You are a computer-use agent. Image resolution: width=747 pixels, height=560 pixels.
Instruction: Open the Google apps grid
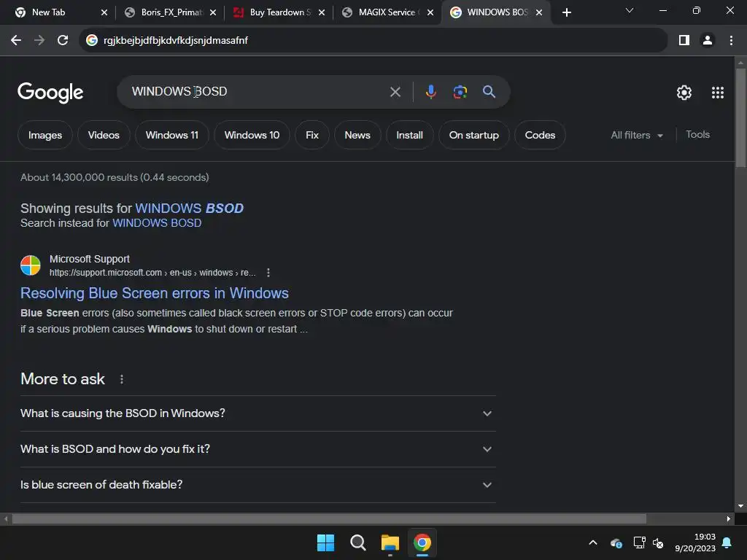(x=718, y=93)
